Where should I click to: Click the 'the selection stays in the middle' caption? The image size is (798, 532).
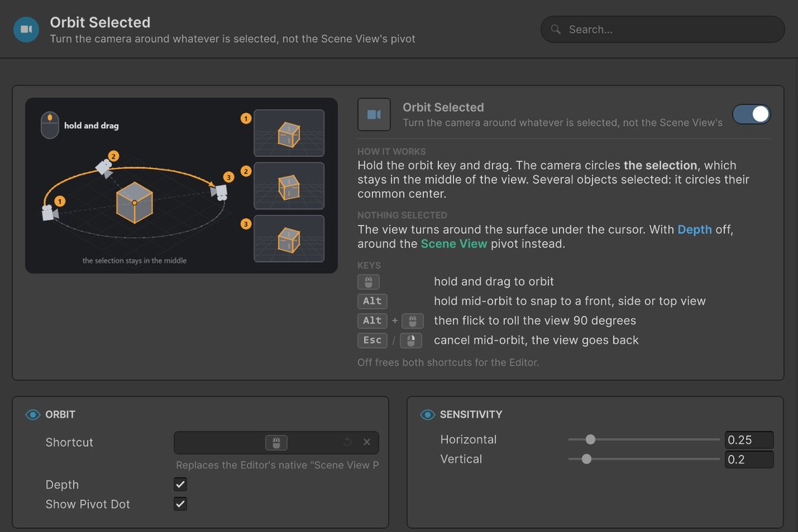click(x=134, y=260)
